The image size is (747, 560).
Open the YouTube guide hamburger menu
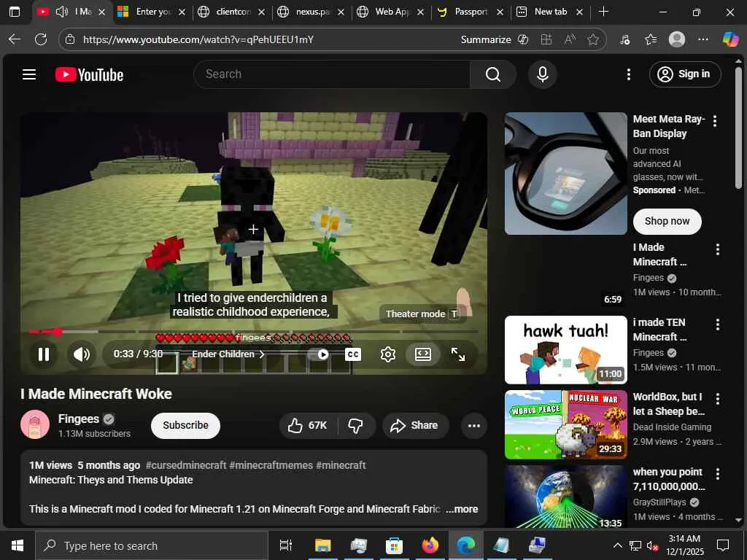point(29,74)
